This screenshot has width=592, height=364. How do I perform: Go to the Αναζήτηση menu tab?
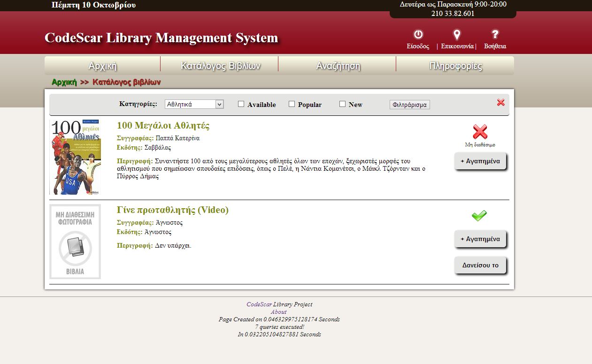click(x=338, y=66)
